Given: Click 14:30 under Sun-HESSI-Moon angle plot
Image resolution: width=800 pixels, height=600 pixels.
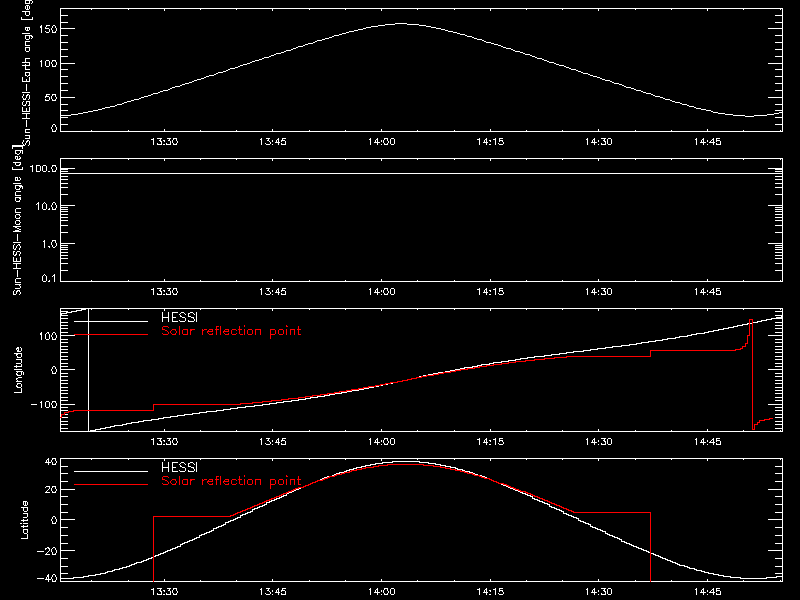Looking at the screenshot, I should pos(599,292).
